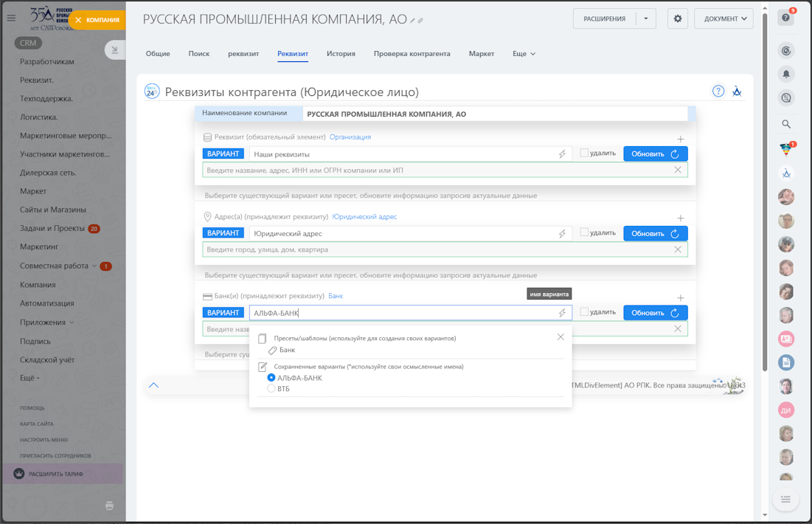Click lightning icon in Наши реквизиты field

(x=562, y=154)
